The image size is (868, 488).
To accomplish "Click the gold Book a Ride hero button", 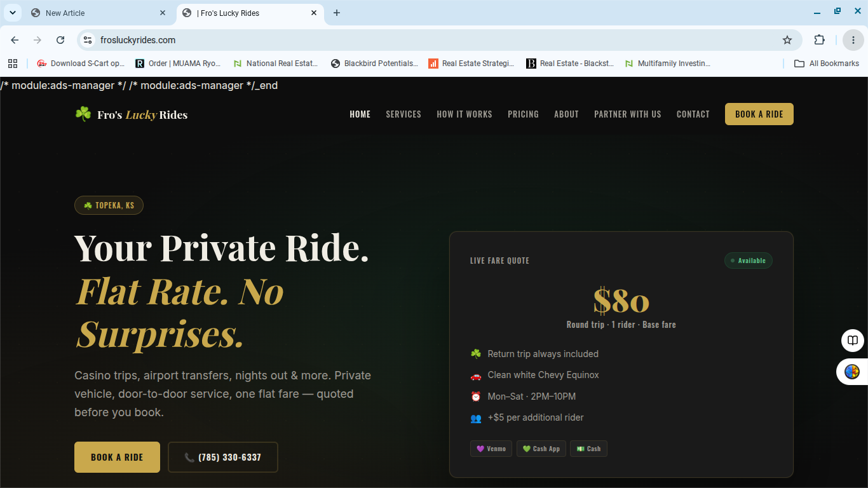I will (x=117, y=457).
